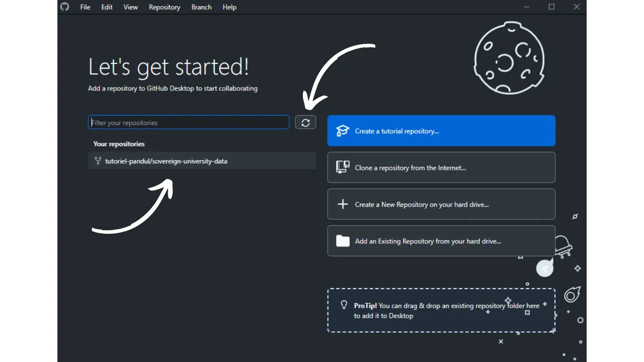Clone a repository from the Internet
Viewport: 644px width, 362px height.
tap(441, 167)
